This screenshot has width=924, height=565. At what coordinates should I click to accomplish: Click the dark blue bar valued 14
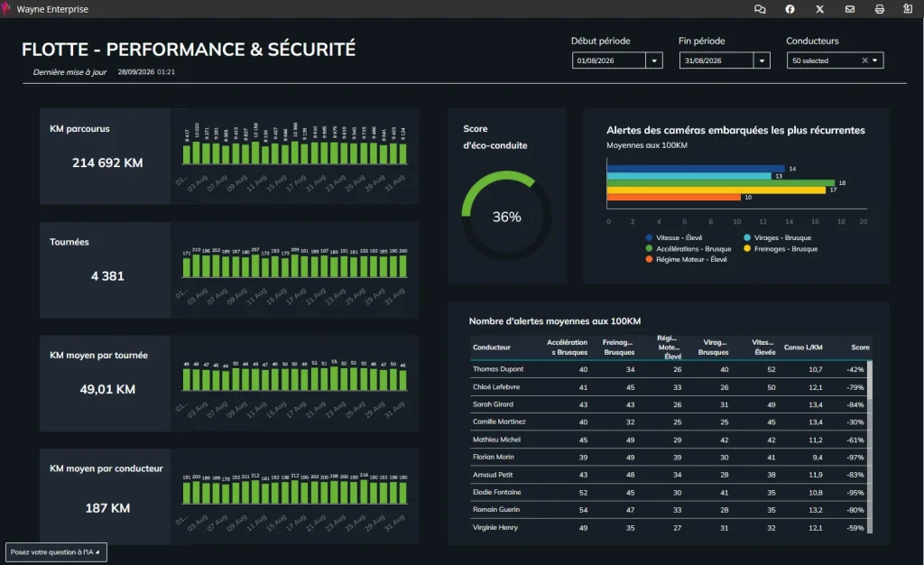click(696, 169)
